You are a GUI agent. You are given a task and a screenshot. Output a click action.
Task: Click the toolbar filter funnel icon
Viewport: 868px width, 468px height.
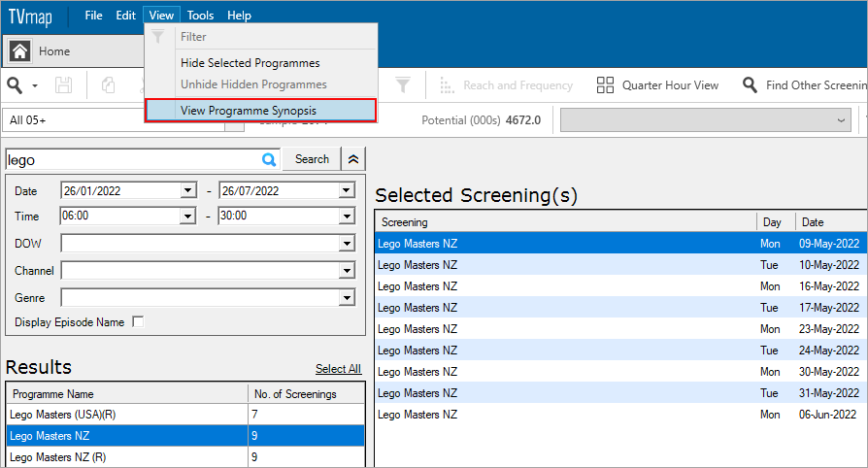tap(403, 85)
